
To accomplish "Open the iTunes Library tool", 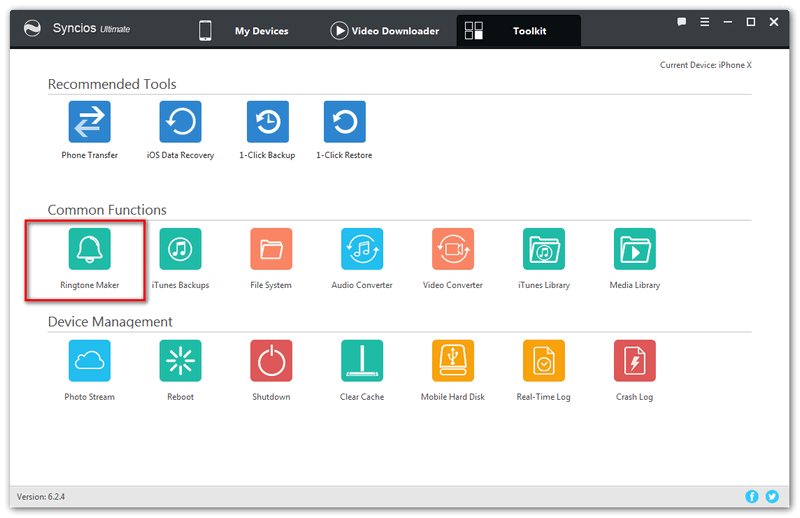I will pyautogui.click(x=543, y=249).
